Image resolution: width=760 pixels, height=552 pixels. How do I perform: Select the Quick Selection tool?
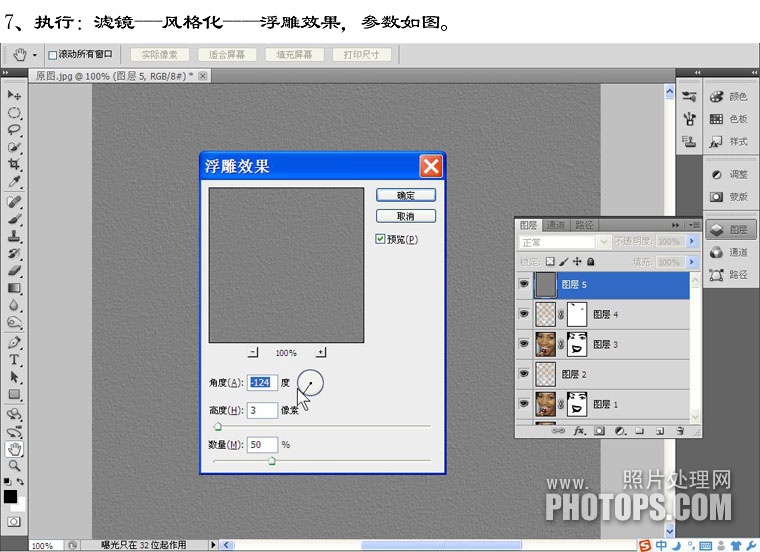[14, 147]
